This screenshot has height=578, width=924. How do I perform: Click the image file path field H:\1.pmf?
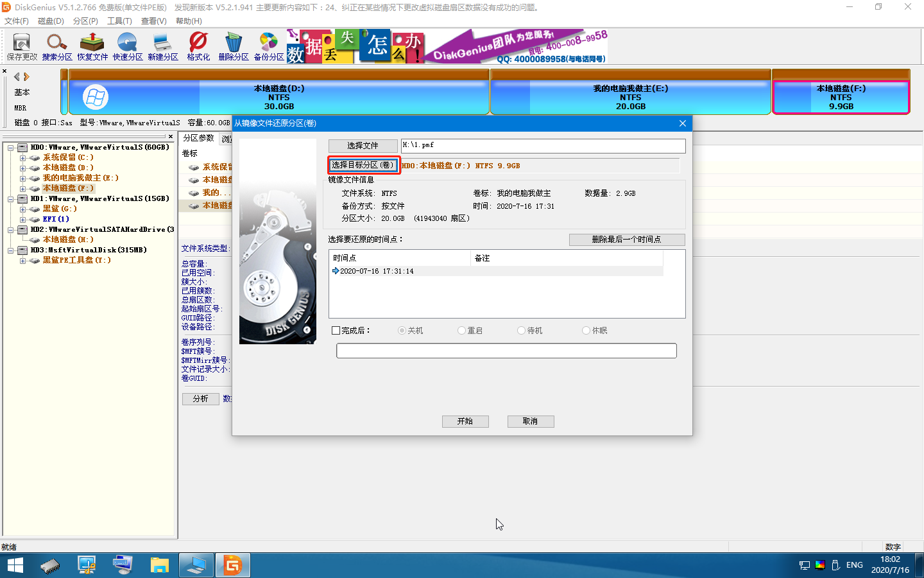(x=543, y=146)
